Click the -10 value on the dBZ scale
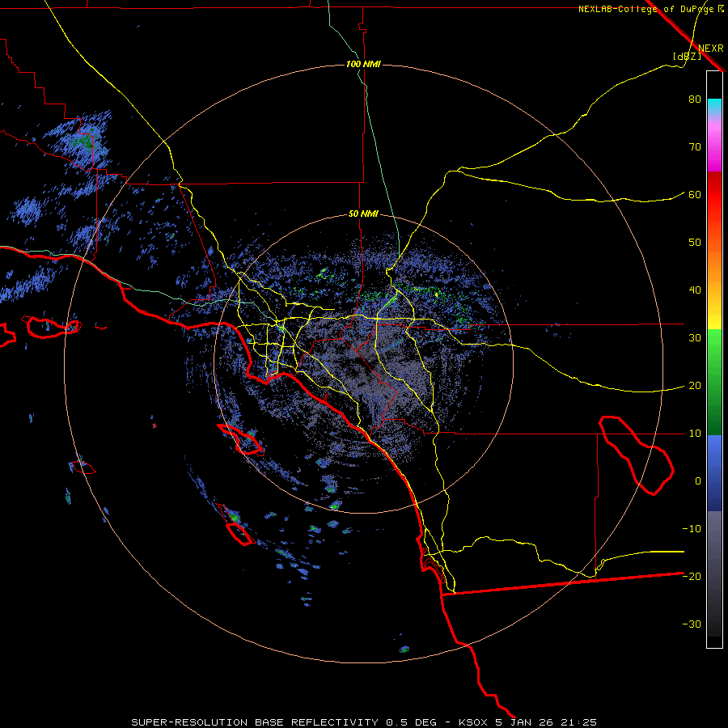Viewport: 728px width, 728px height. pos(692,529)
